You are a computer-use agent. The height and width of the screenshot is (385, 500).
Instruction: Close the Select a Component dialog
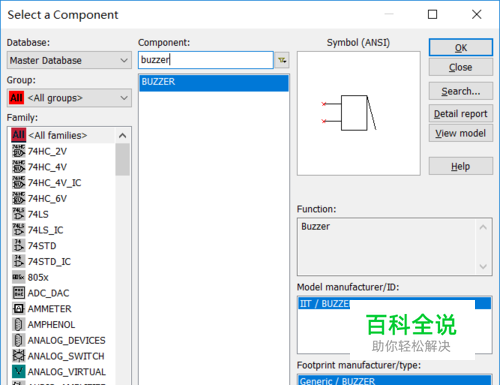pos(477,14)
